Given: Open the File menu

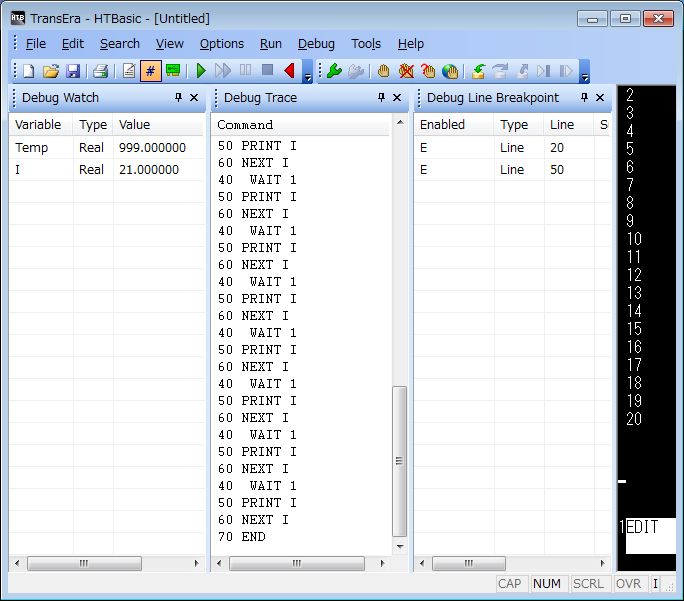Looking at the screenshot, I should pyautogui.click(x=36, y=44).
